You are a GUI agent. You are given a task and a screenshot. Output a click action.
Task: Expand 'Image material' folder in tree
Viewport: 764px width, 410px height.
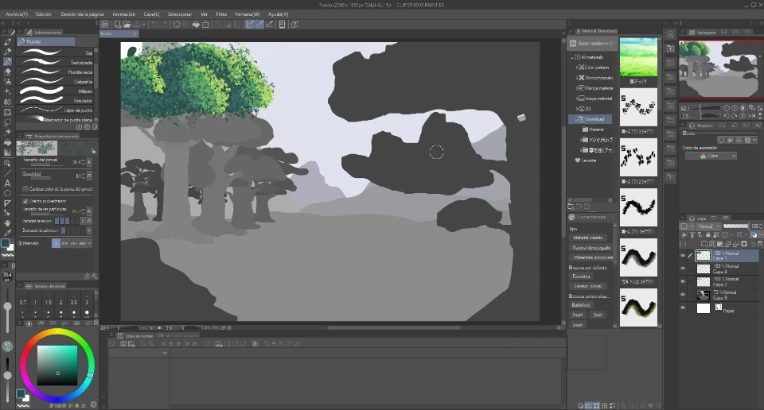[577, 98]
